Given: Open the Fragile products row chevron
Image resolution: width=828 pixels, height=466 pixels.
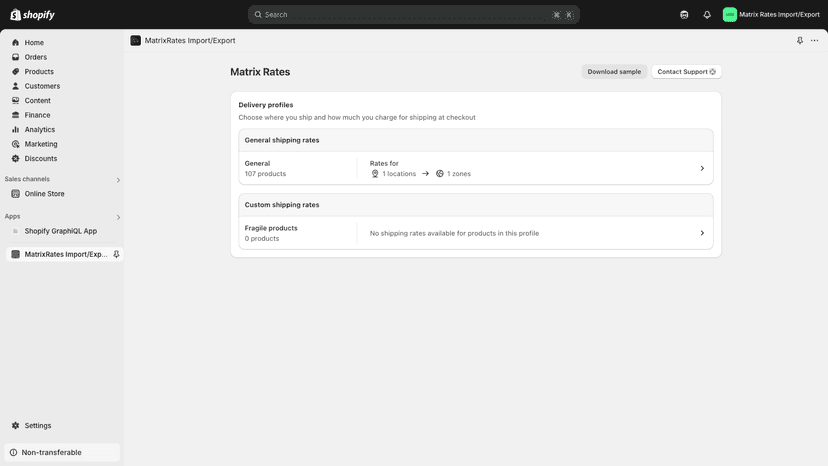Looking at the screenshot, I should point(702,233).
